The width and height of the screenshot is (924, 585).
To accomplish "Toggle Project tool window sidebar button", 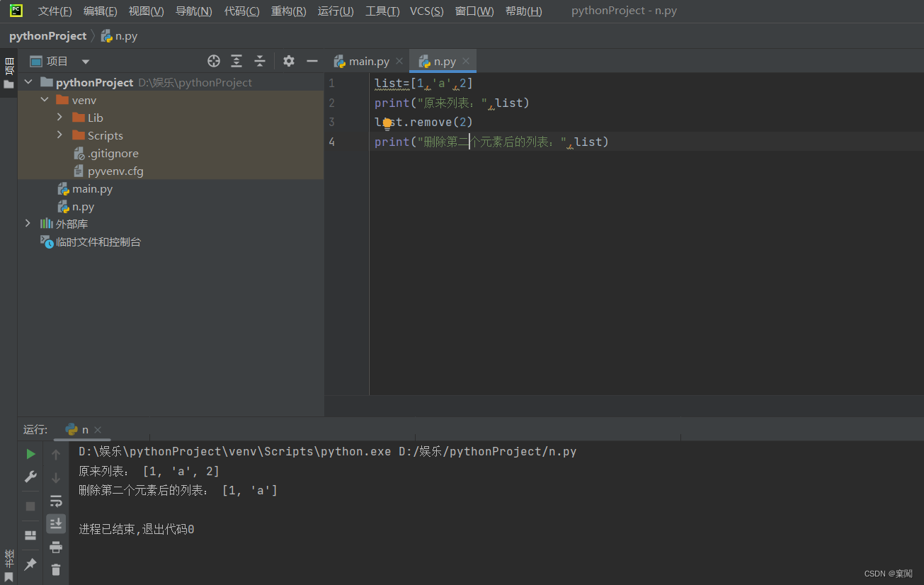I will tap(8, 74).
